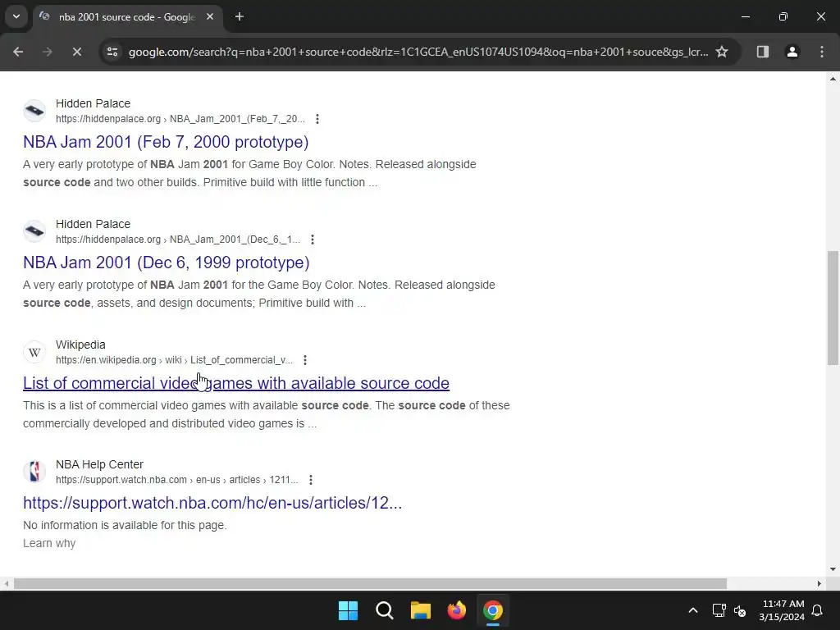
Task: Open more options for Feb 7 Hidden Palace result
Action: [317, 119]
